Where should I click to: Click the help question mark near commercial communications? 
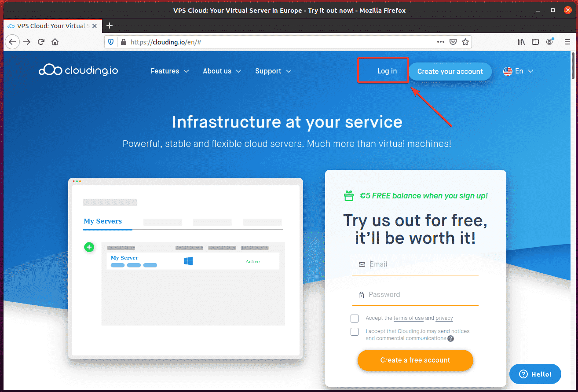coord(450,338)
